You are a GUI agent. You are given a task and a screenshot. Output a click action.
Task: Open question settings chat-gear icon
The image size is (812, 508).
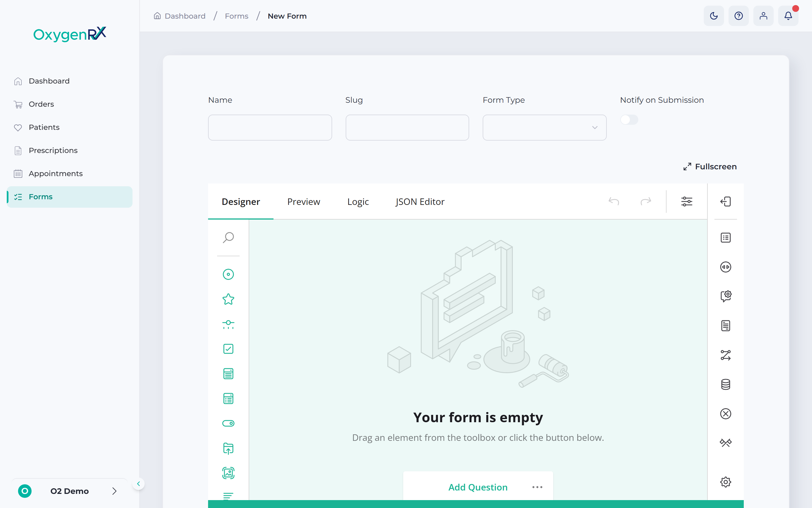pyautogui.click(x=725, y=296)
